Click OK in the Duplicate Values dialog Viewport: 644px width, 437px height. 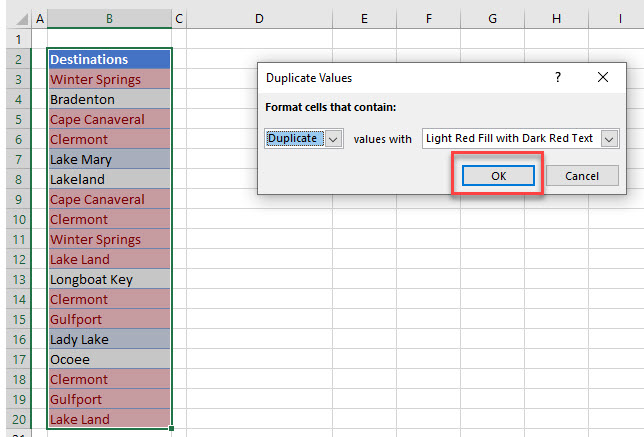coord(498,176)
